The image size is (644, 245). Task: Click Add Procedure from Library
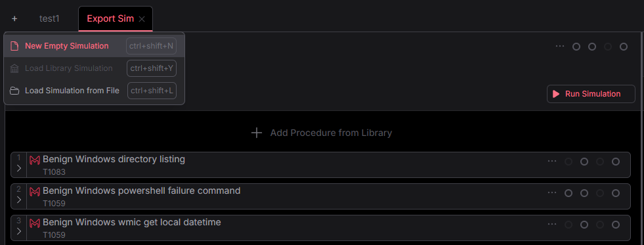coord(322,133)
